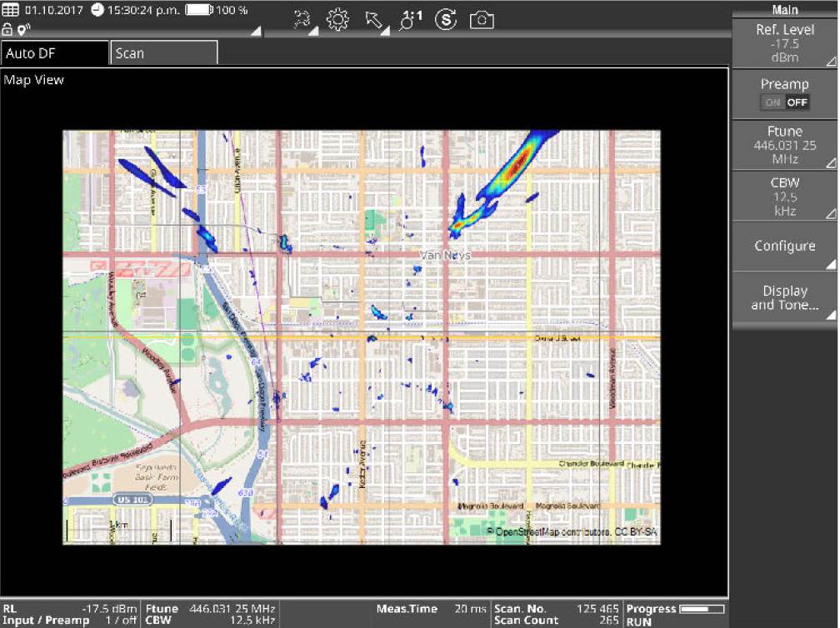The width and height of the screenshot is (840, 628).
Task: Click the circled S icon
Action: point(446,21)
